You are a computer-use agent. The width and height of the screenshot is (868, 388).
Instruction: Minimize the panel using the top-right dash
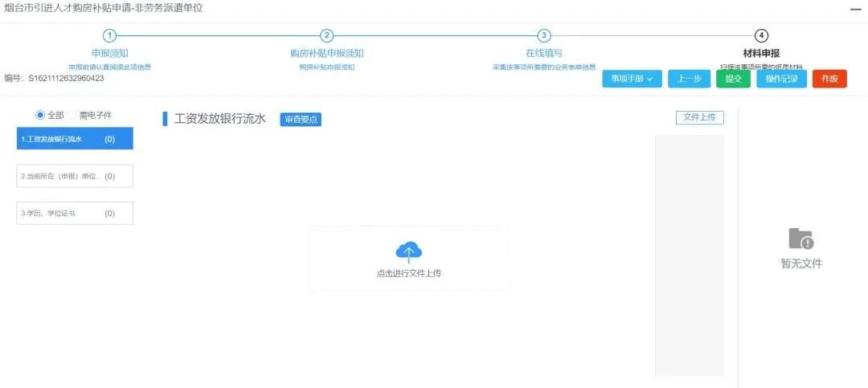[x=857, y=8]
